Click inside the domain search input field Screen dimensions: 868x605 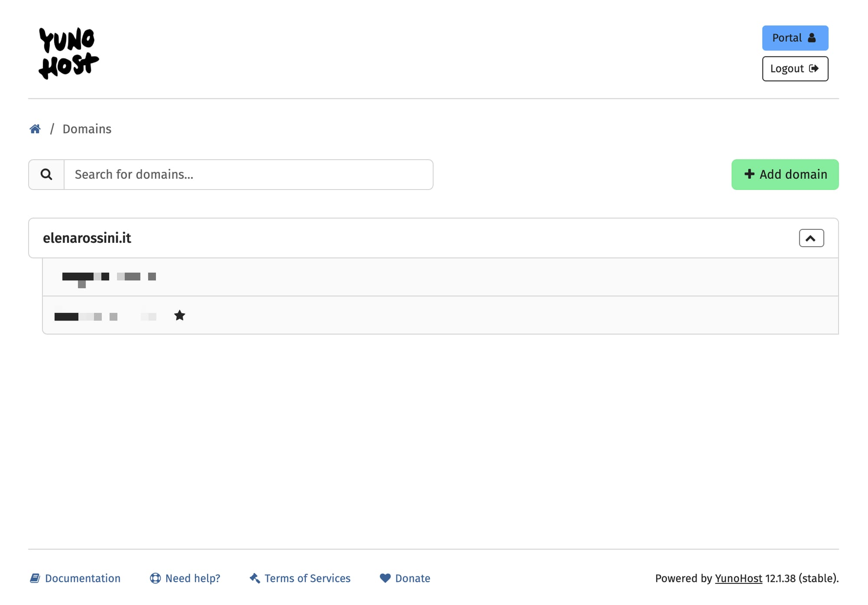(247, 174)
